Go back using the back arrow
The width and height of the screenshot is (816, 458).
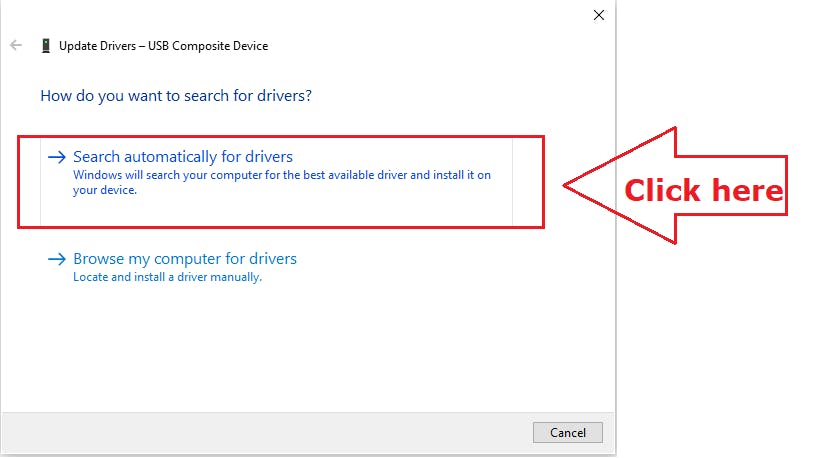16,45
